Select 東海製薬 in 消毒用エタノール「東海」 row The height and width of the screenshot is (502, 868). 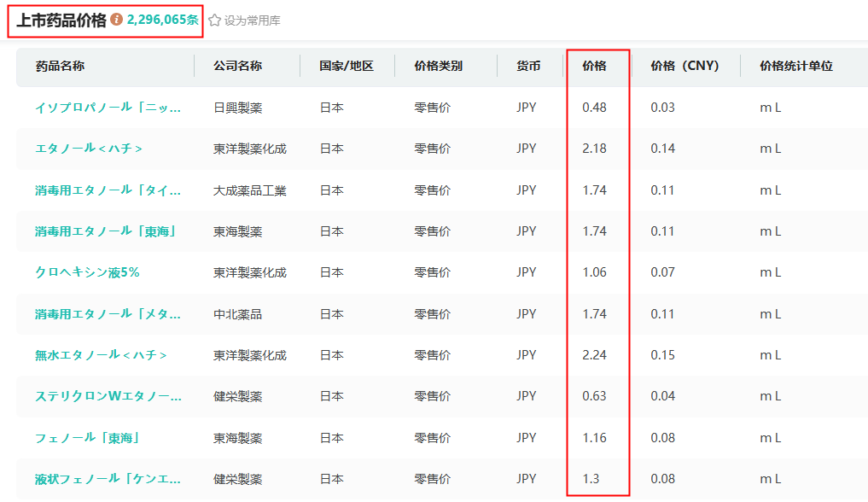237,231
